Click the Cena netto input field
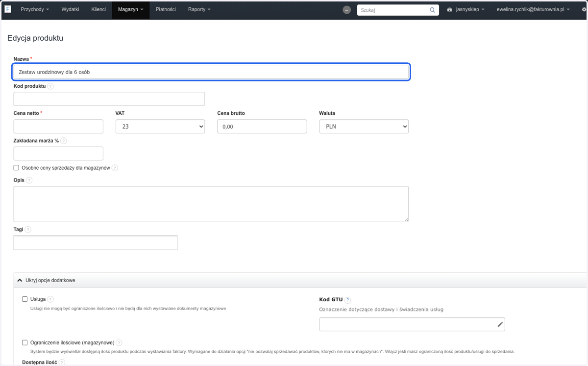 click(x=58, y=126)
